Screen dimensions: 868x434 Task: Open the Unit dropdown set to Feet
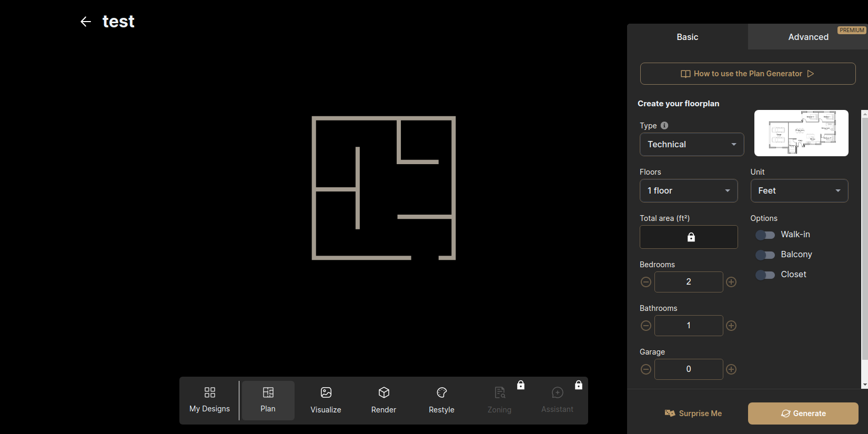799,191
